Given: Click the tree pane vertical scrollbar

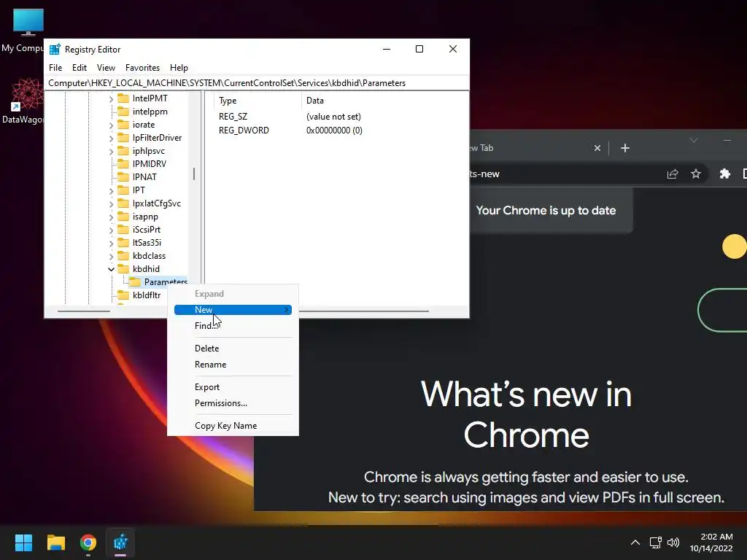Looking at the screenshot, I should pos(194,174).
